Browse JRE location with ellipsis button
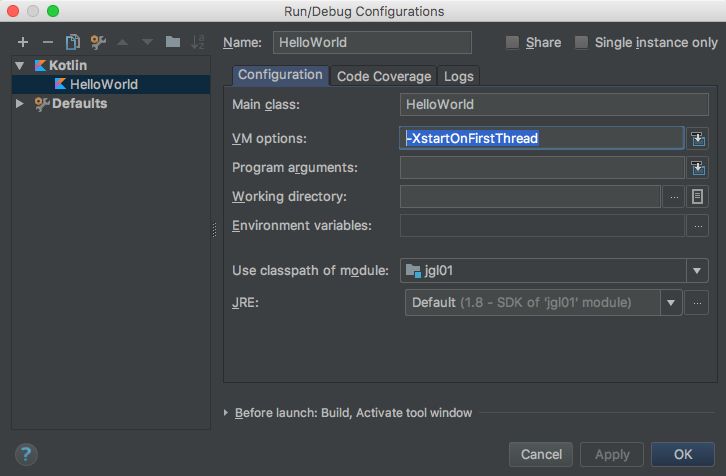 697,303
